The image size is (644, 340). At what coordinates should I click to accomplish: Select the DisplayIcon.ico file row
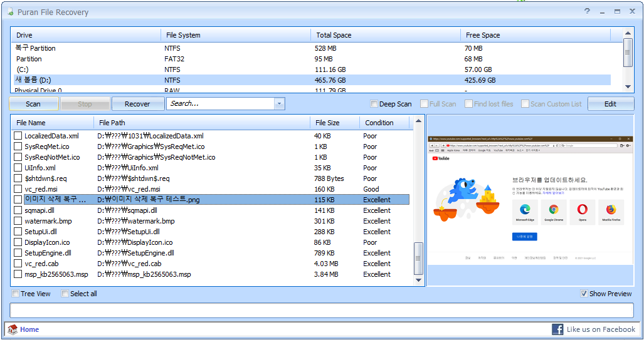pos(211,242)
